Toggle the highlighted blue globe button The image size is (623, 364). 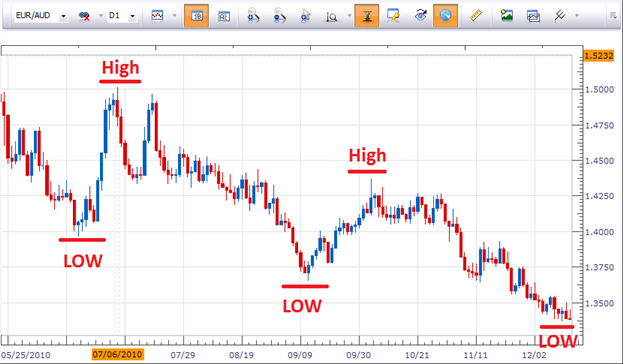pos(445,16)
